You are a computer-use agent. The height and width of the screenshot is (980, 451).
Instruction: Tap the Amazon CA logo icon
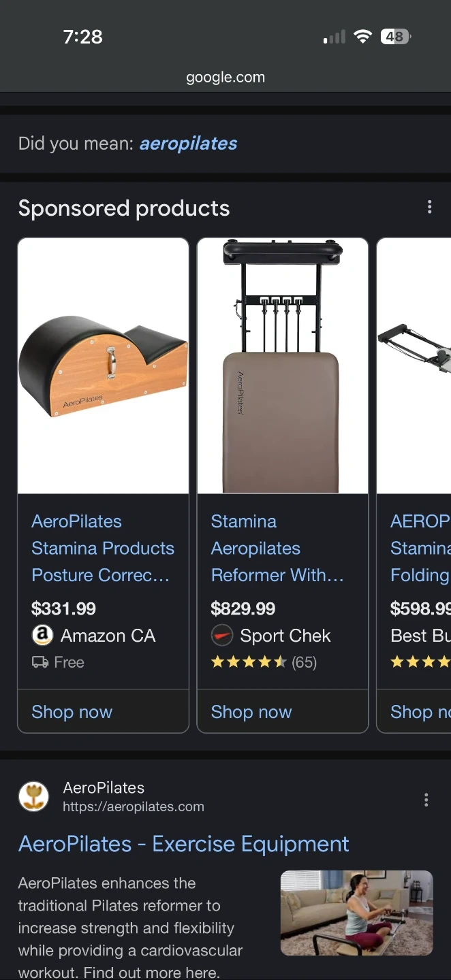tap(42, 636)
